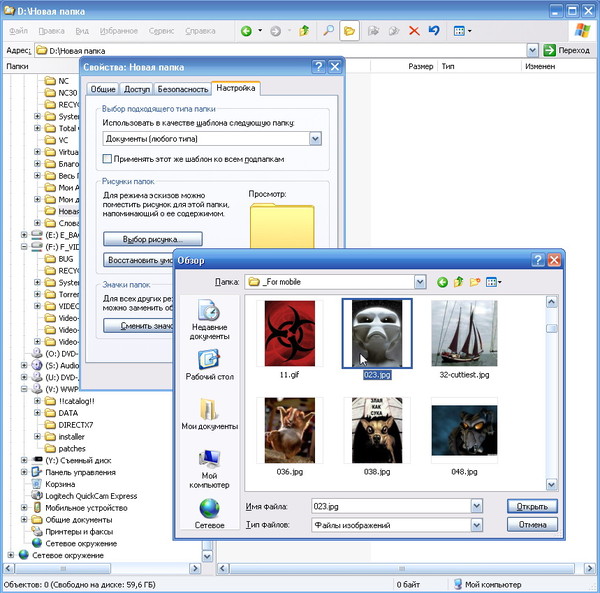Click the Переход button label
The image size is (600, 593).
point(574,50)
